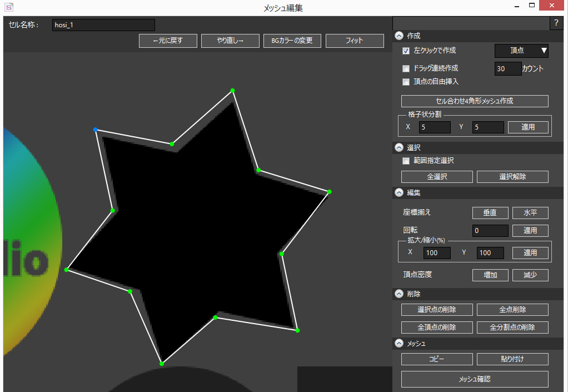Image resolution: width=568 pixels, height=392 pixels.
Task: Focus the 拡大/縮小 X percent field
Action: [x=437, y=253]
